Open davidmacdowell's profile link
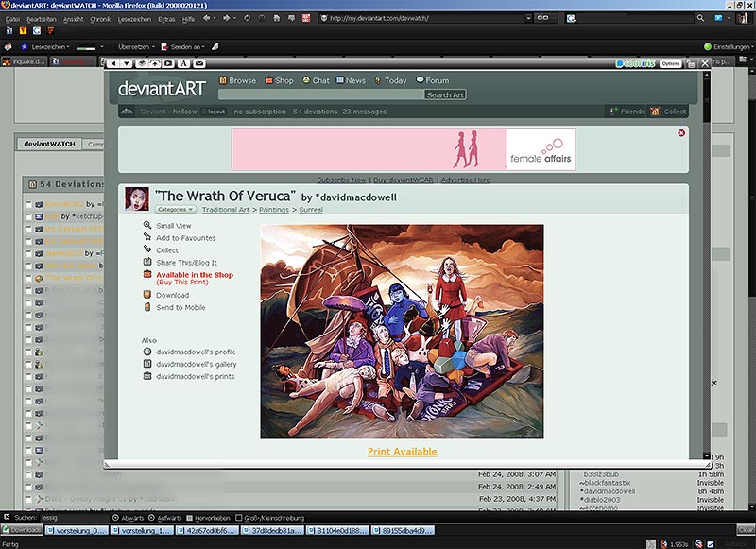Viewport: 756px width, 549px height. click(196, 352)
